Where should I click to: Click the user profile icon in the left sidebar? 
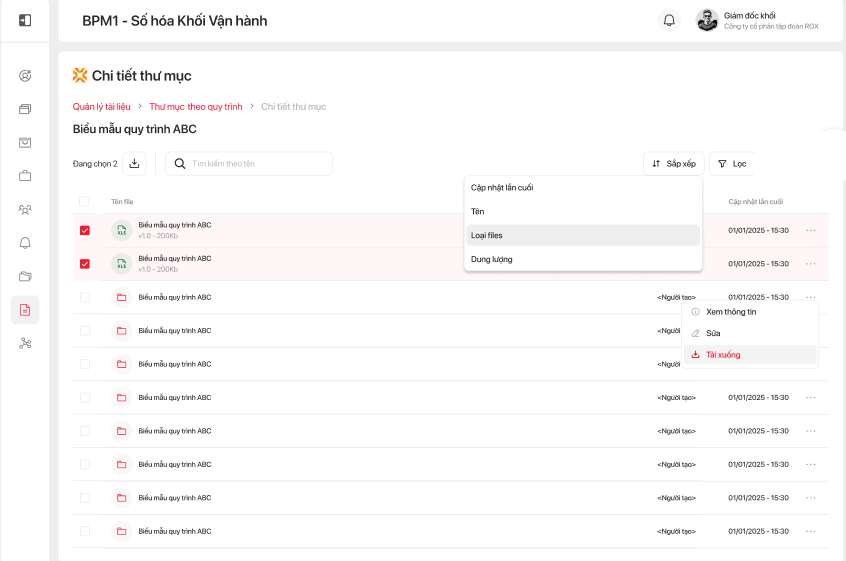coord(25,75)
